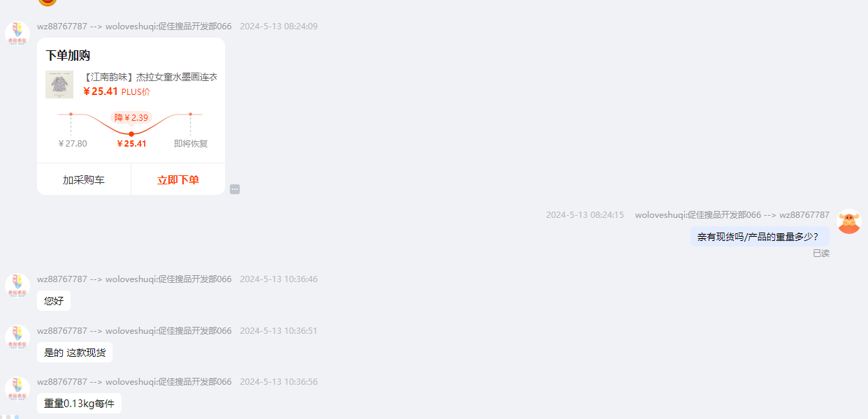Select the 重量0.13kg每件 message bubble
This screenshot has width=868, height=419.
(79, 404)
